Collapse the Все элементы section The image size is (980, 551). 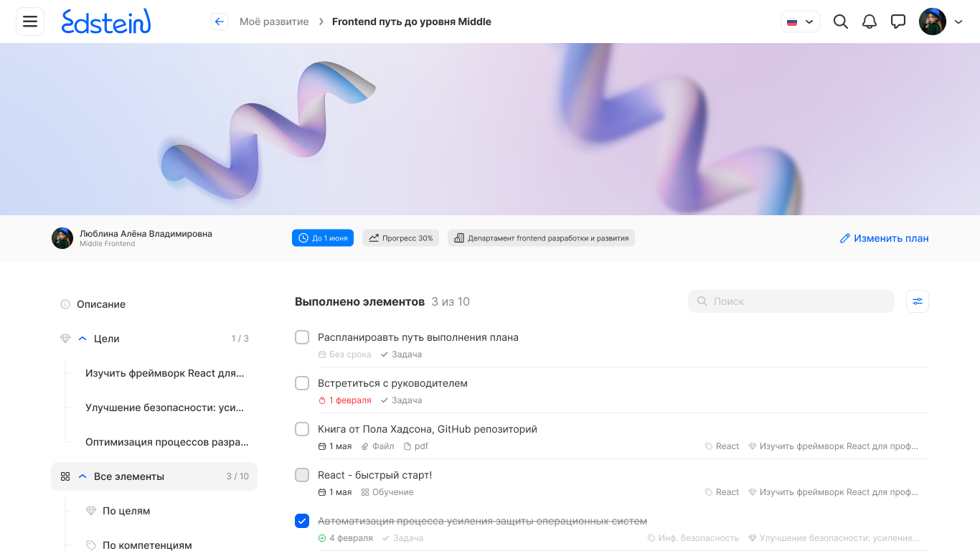point(83,476)
